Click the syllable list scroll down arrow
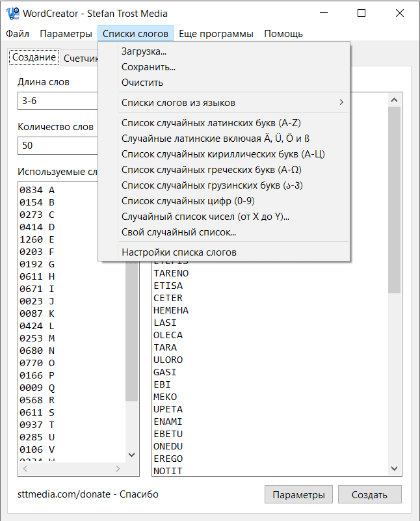The image size is (420, 521). tap(132, 455)
